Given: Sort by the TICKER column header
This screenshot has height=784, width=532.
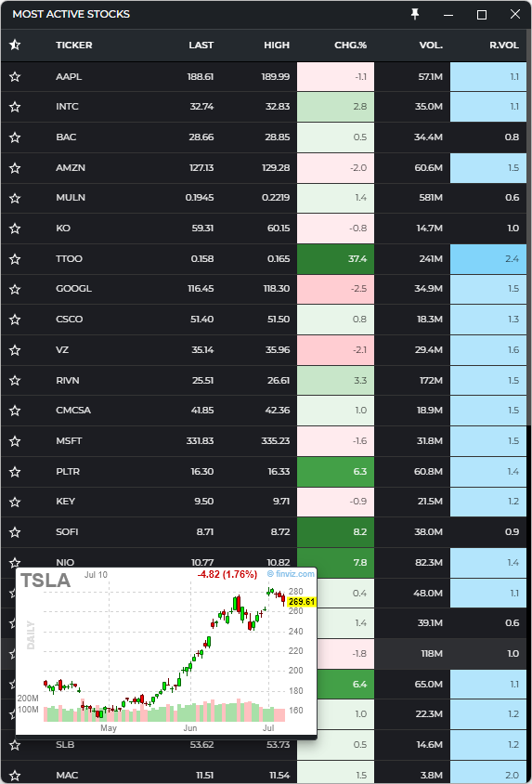Looking at the screenshot, I should pyautogui.click(x=74, y=45).
